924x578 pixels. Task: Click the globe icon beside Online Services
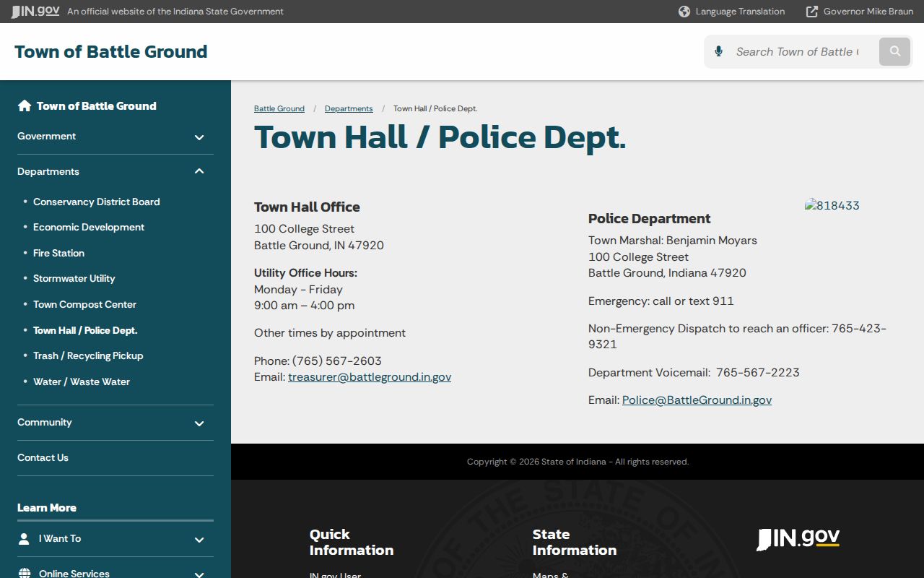click(25, 574)
